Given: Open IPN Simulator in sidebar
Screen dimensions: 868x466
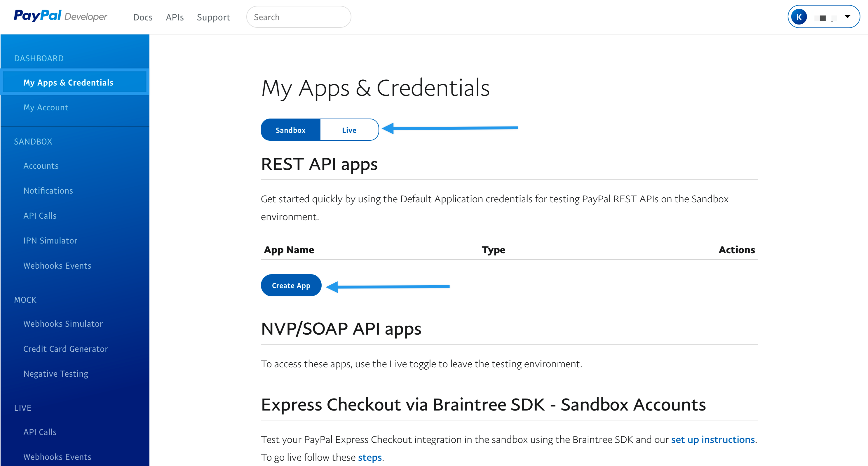Looking at the screenshot, I should [x=50, y=240].
